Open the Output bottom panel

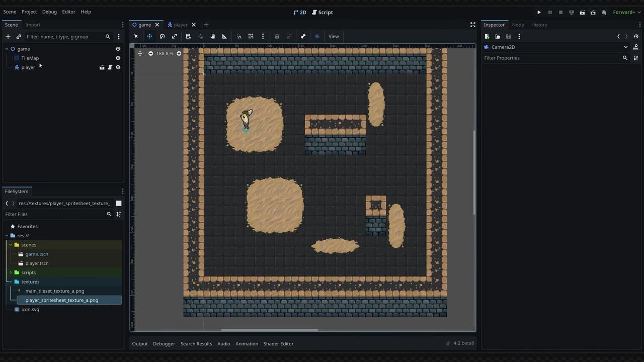point(140,343)
